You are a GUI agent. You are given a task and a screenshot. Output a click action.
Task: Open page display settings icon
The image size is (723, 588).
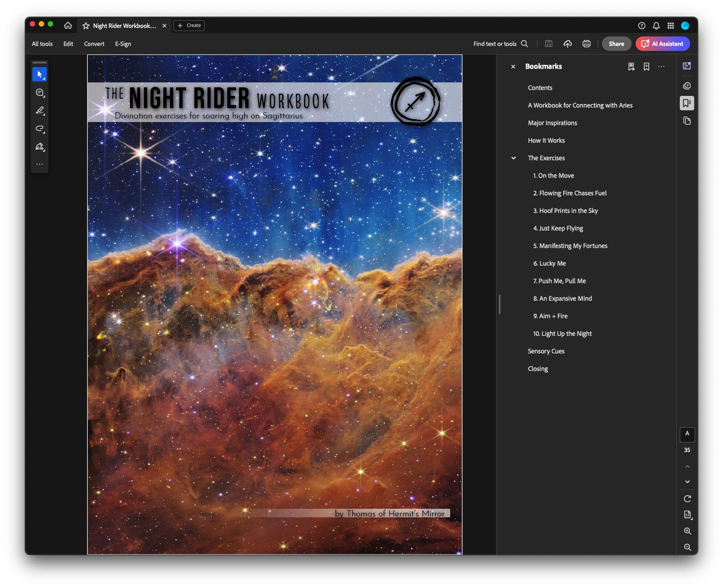click(x=687, y=515)
